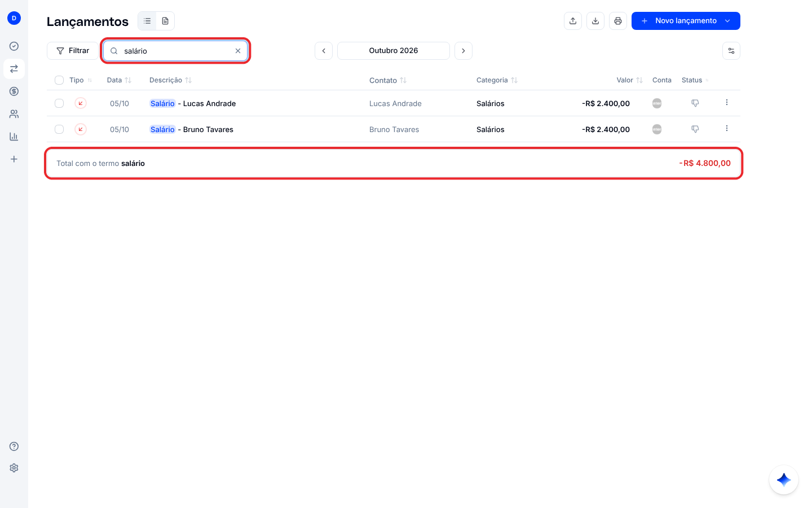Viewport: 812px width, 508px height.
Task: Click the print icon button
Action: 618,21
